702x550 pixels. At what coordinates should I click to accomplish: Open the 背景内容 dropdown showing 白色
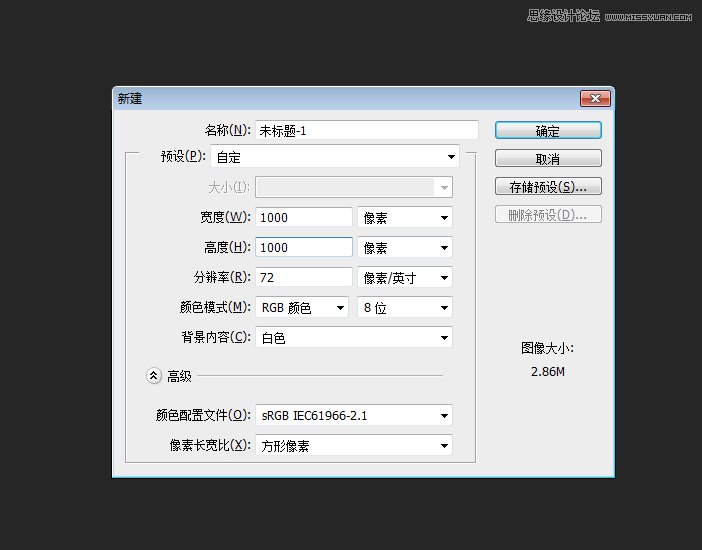[354, 338]
